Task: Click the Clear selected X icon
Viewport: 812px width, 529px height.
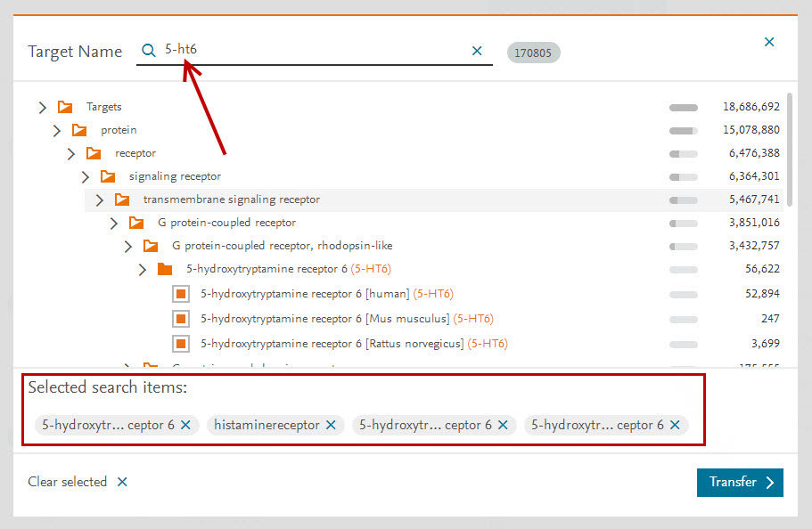Action: pyautogui.click(x=122, y=482)
